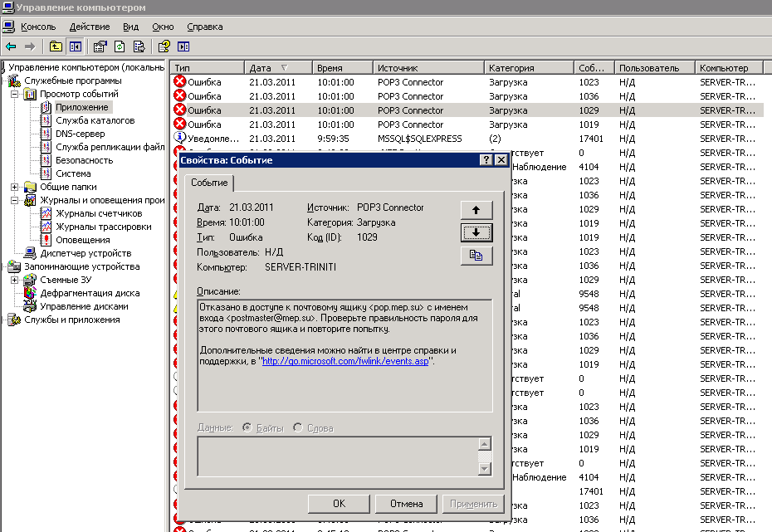Select the Событие tab in the dialog
The height and width of the screenshot is (532, 772).
209,183
